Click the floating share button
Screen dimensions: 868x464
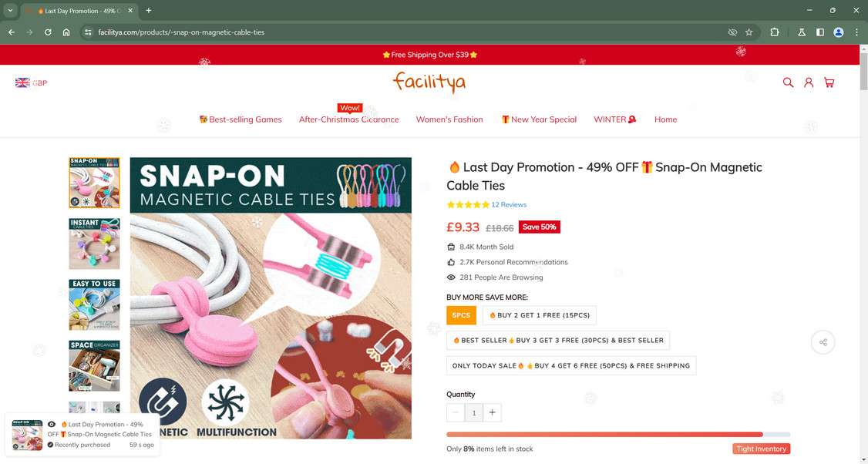coord(823,342)
